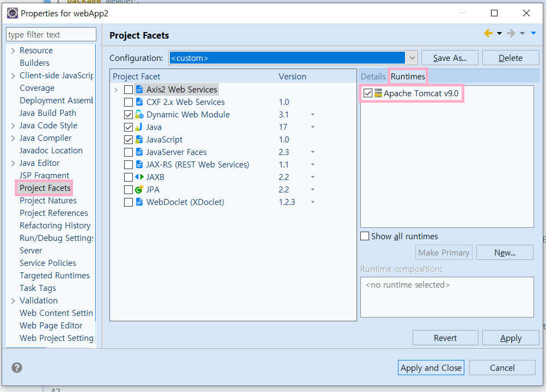This screenshot has height=392, width=546.
Task: Switch to the Runtimes tab
Action: coord(408,76)
